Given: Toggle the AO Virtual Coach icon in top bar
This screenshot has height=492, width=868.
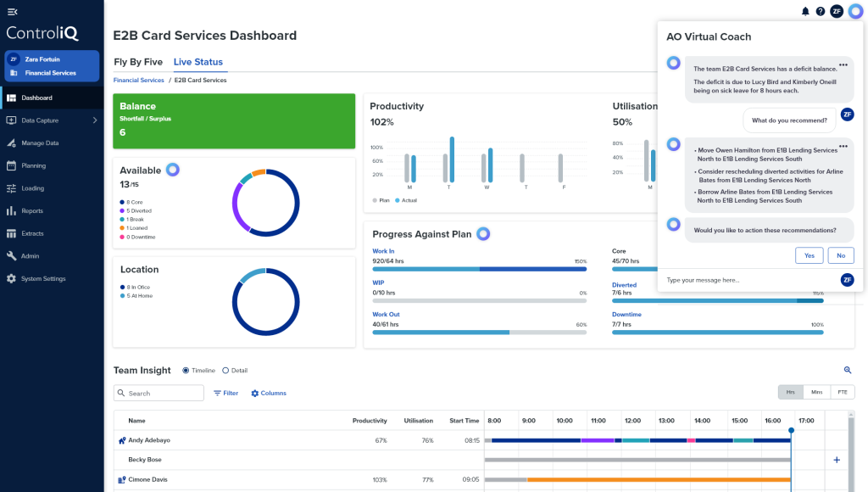Looking at the screenshot, I should click(856, 11).
